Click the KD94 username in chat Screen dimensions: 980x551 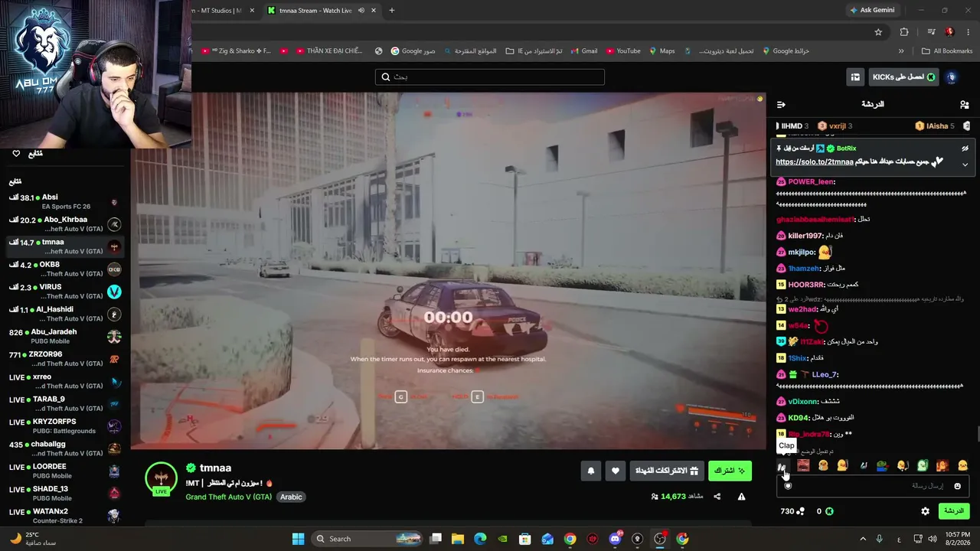pyautogui.click(x=799, y=418)
